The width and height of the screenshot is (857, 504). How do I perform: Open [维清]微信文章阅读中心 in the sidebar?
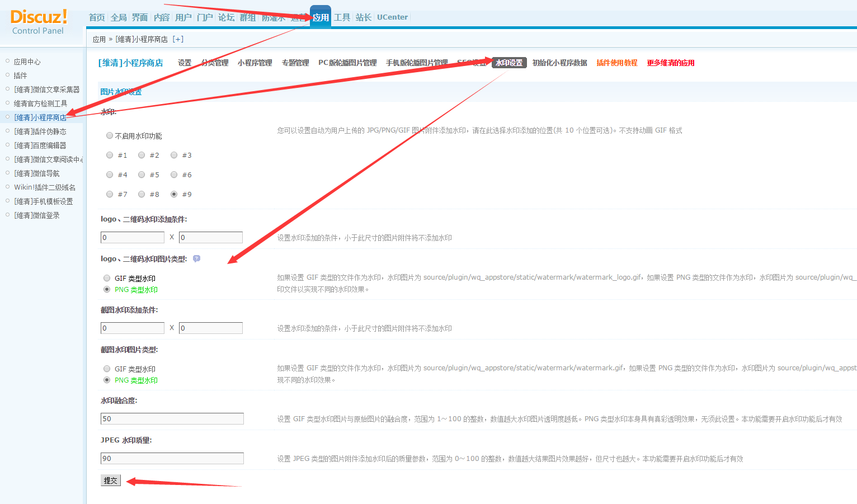49,159
